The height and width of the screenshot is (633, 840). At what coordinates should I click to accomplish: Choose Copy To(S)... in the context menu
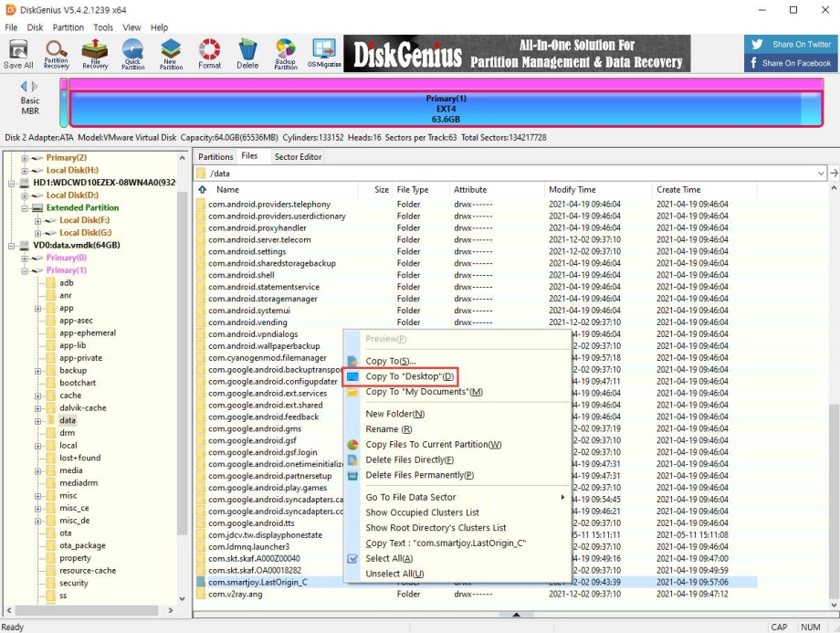[391, 361]
